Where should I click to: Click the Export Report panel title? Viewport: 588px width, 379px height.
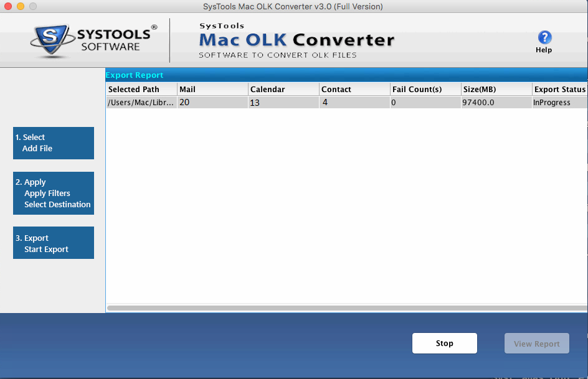point(135,75)
